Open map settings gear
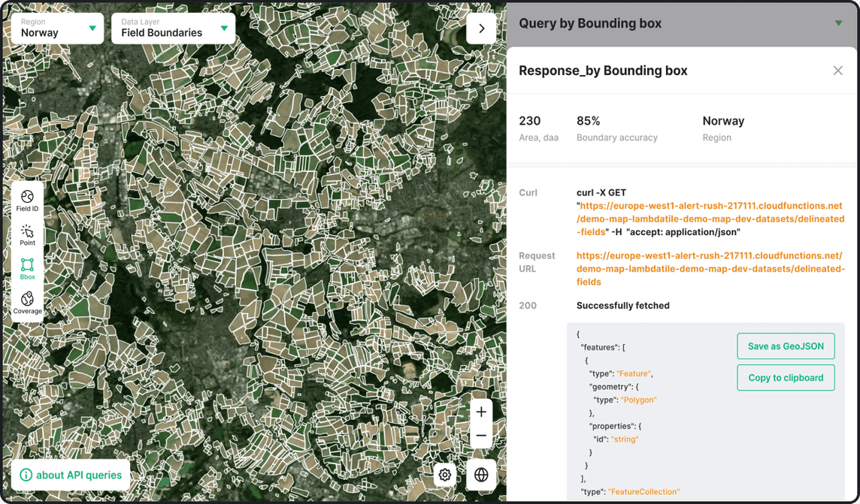 coord(445,475)
